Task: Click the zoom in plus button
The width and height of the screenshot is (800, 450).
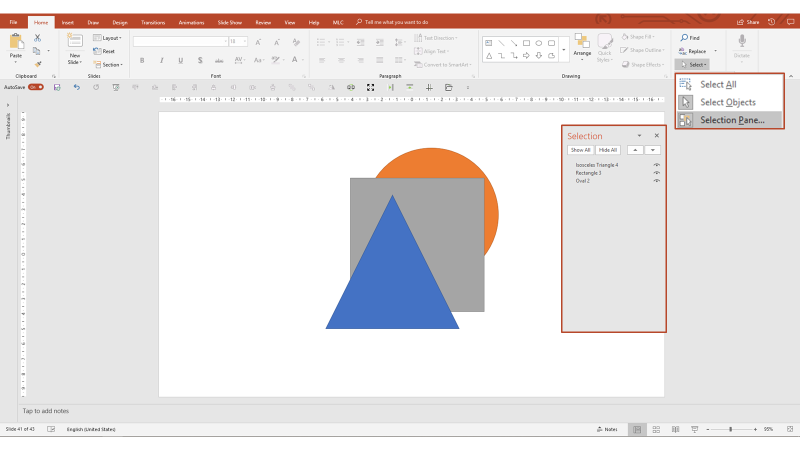Action: (755, 430)
